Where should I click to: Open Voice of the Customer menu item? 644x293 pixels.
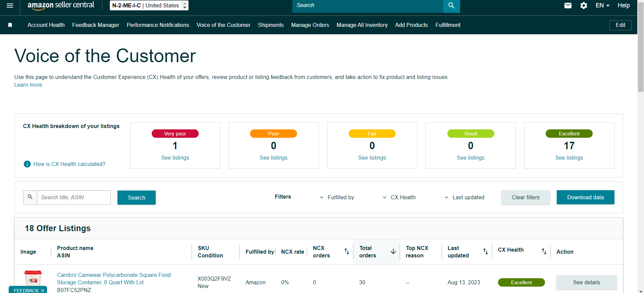click(x=224, y=25)
